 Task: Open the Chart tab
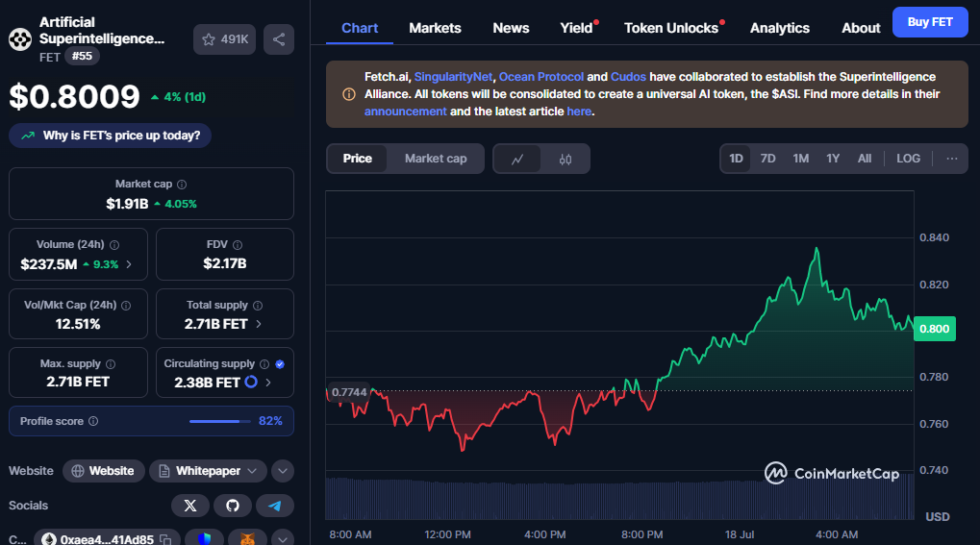click(x=360, y=28)
